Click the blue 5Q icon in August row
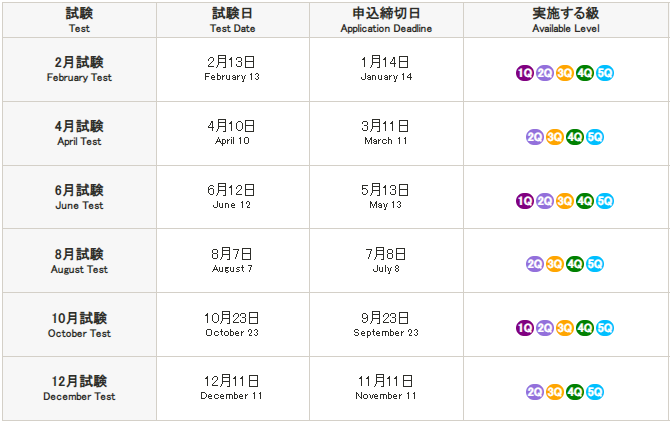 595,264
